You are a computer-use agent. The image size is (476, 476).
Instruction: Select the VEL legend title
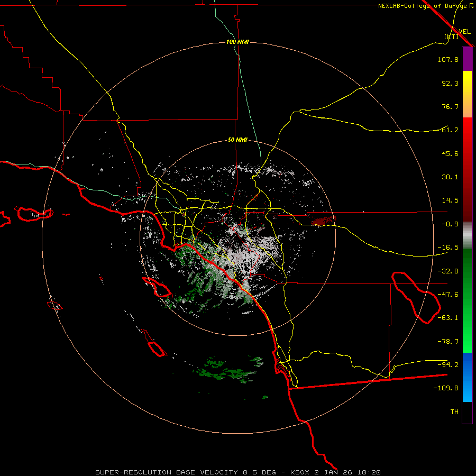464,32
